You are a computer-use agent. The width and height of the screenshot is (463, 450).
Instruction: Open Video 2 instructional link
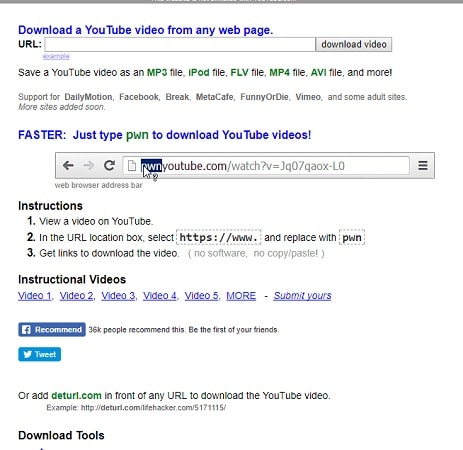(x=76, y=296)
